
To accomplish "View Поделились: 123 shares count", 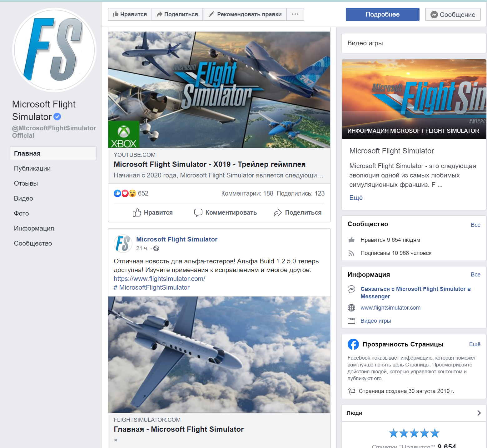I will [301, 193].
